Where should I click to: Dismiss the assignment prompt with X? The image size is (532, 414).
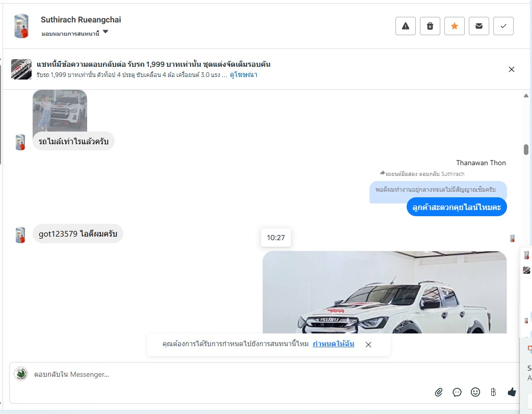(368, 345)
